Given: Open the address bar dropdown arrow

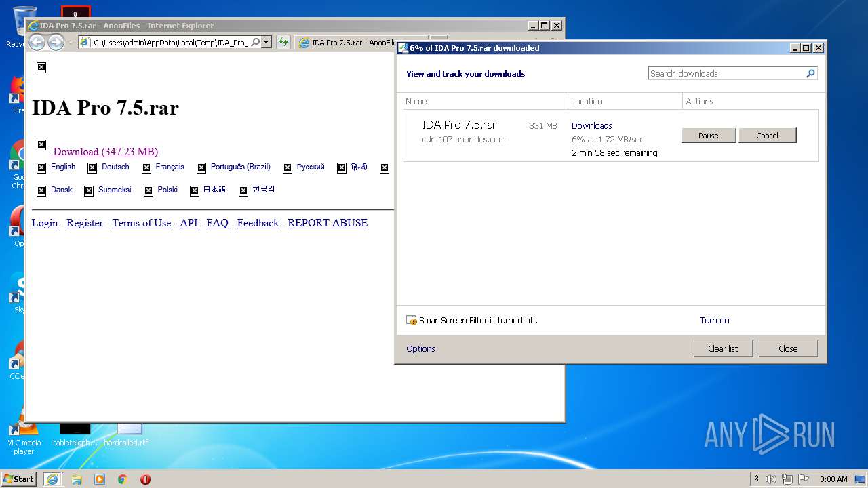Looking at the screenshot, I should [x=267, y=42].
